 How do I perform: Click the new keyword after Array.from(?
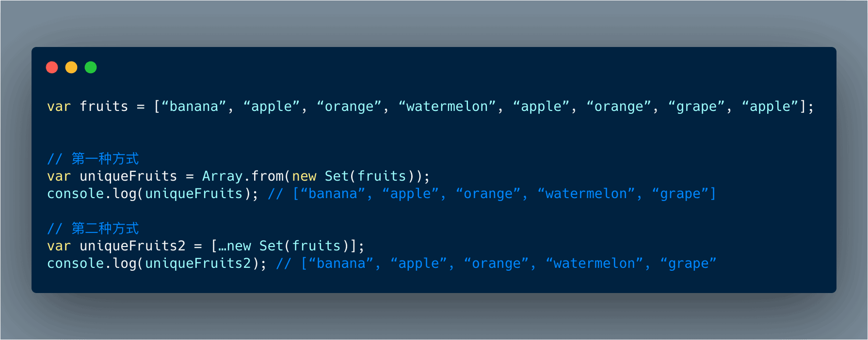pos(304,176)
